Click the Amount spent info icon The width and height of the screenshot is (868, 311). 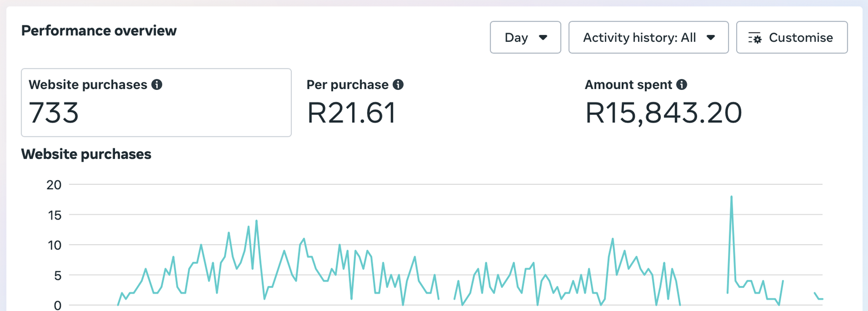pos(682,85)
